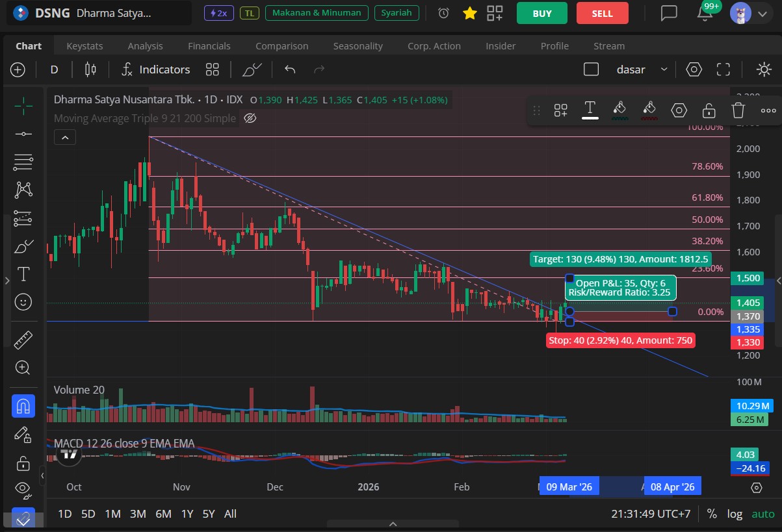Click the Makanan & Minuman sector tag
Screen dimensions: 782x532
point(317,13)
